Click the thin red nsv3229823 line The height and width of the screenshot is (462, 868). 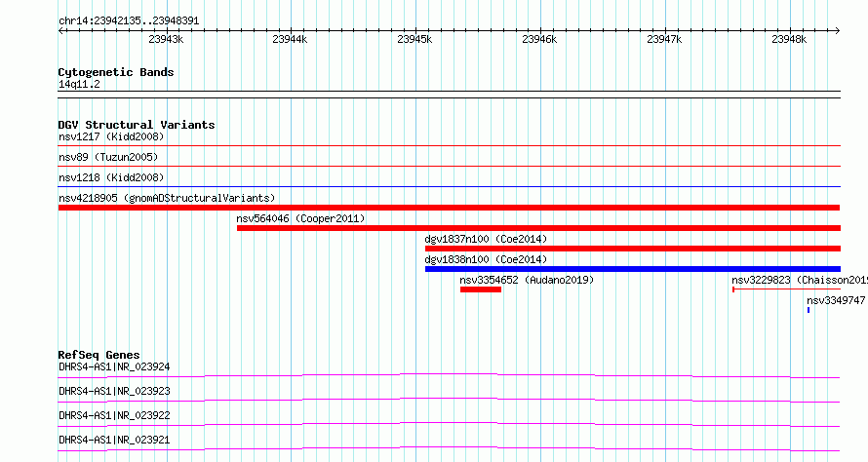(787, 289)
